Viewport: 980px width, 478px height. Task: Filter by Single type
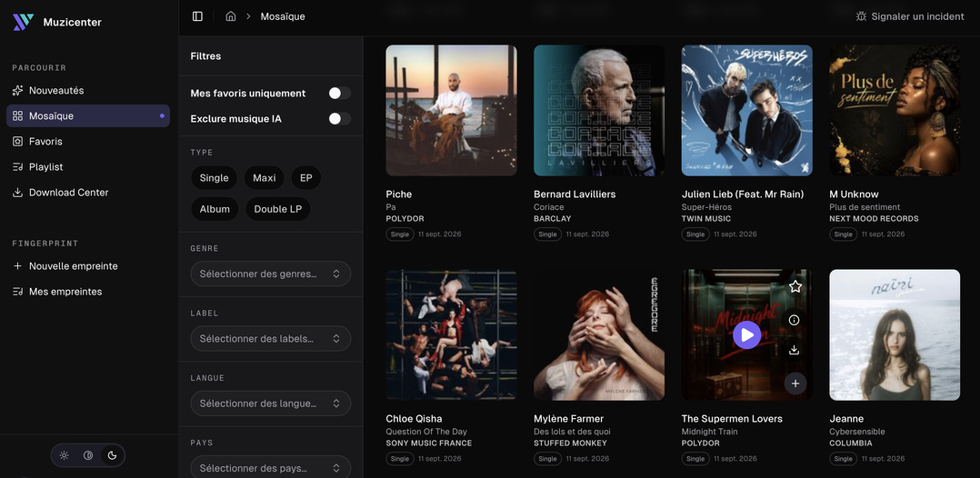[214, 178]
